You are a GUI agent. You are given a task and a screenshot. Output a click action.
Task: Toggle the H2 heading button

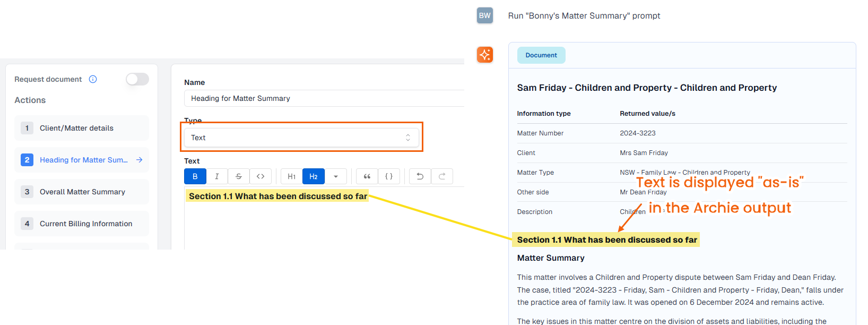point(313,176)
